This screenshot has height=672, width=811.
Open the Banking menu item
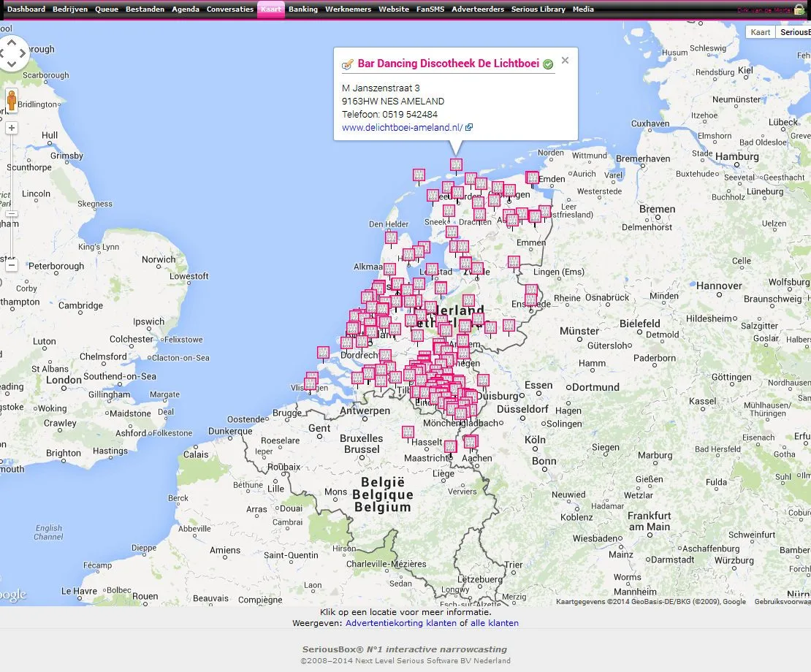[x=303, y=9]
